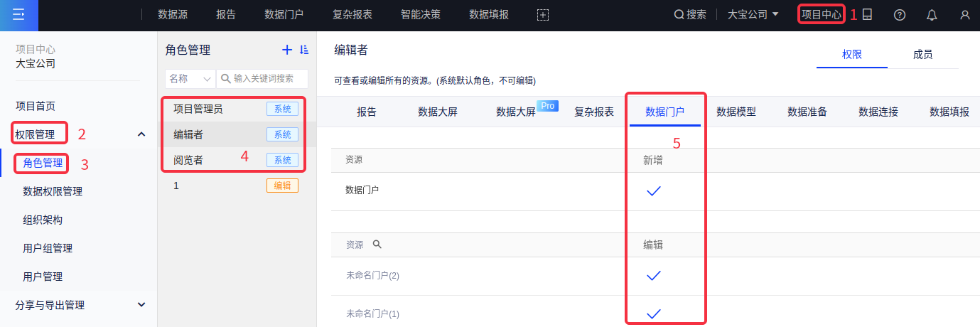Image resolution: width=980 pixels, height=327 pixels.
Task: Open the 名称 filter dropdown
Action: (190, 78)
